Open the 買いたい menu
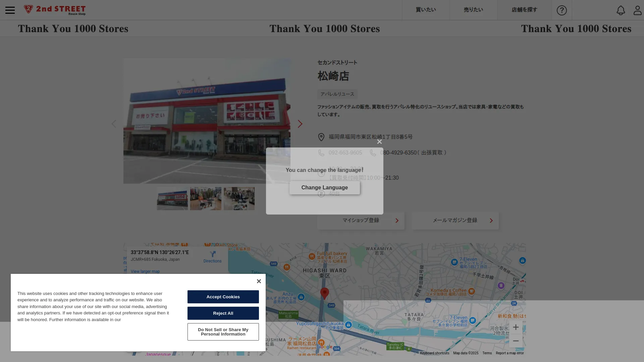Viewport: 644px width, 362px height. [x=426, y=10]
